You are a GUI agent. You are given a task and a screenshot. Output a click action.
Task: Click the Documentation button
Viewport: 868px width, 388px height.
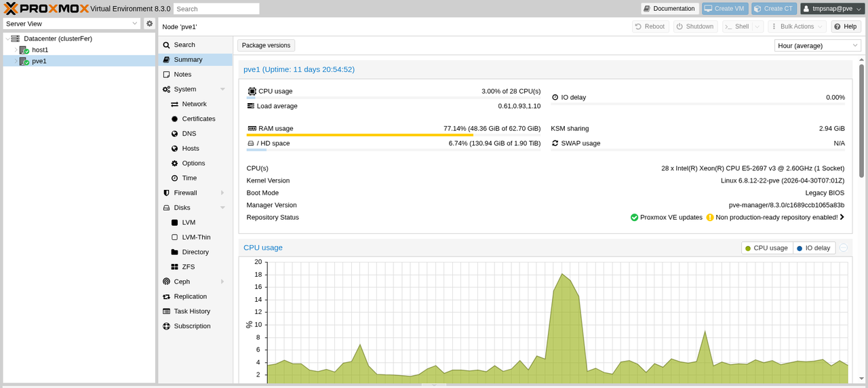click(x=670, y=8)
